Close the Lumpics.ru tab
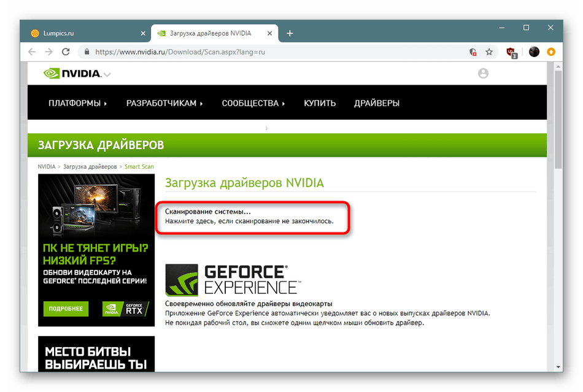The height and width of the screenshot is (392, 583). pos(143,34)
